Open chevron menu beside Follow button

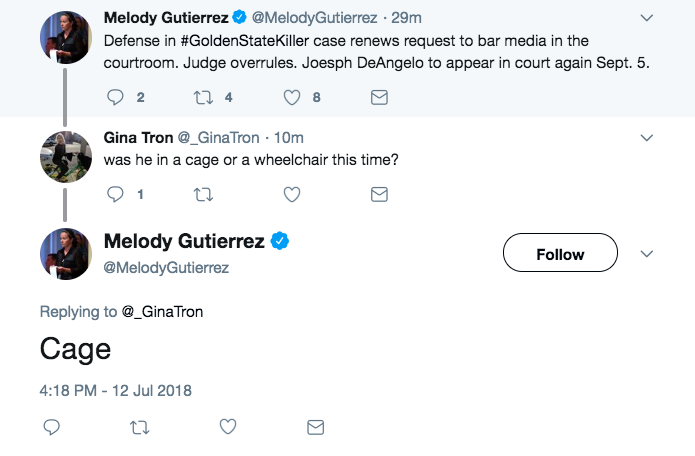pyautogui.click(x=646, y=253)
